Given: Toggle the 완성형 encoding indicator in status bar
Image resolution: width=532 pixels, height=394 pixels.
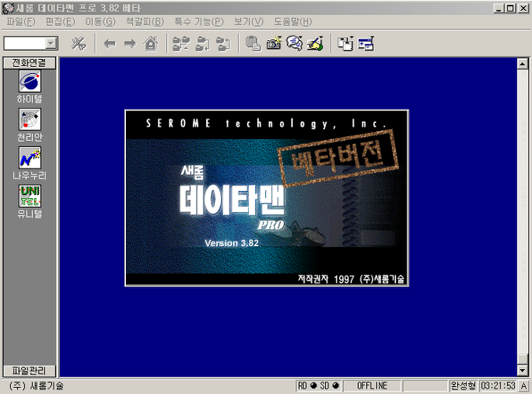Looking at the screenshot, I should point(462,386).
